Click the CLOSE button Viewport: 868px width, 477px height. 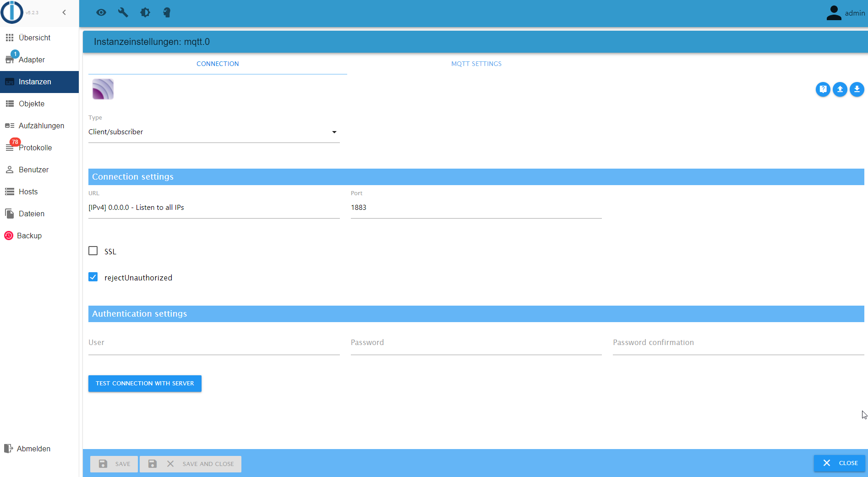(x=840, y=463)
